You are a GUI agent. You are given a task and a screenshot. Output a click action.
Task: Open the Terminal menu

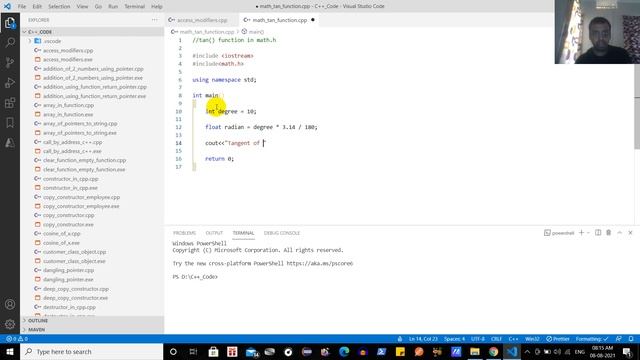point(135,6)
